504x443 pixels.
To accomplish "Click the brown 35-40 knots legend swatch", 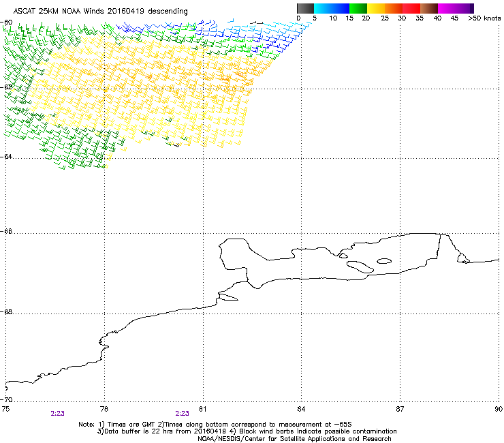I will [x=429, y=8].
